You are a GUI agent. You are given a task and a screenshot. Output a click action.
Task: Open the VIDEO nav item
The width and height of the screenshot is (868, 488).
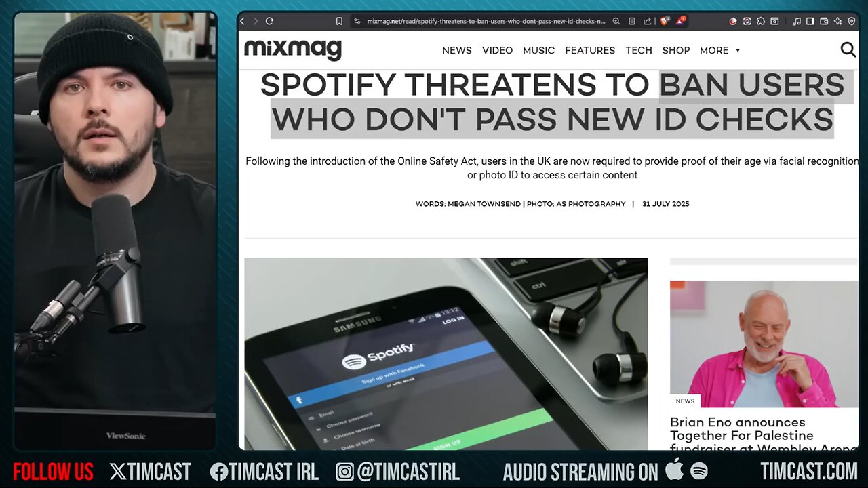click(497, 50)
